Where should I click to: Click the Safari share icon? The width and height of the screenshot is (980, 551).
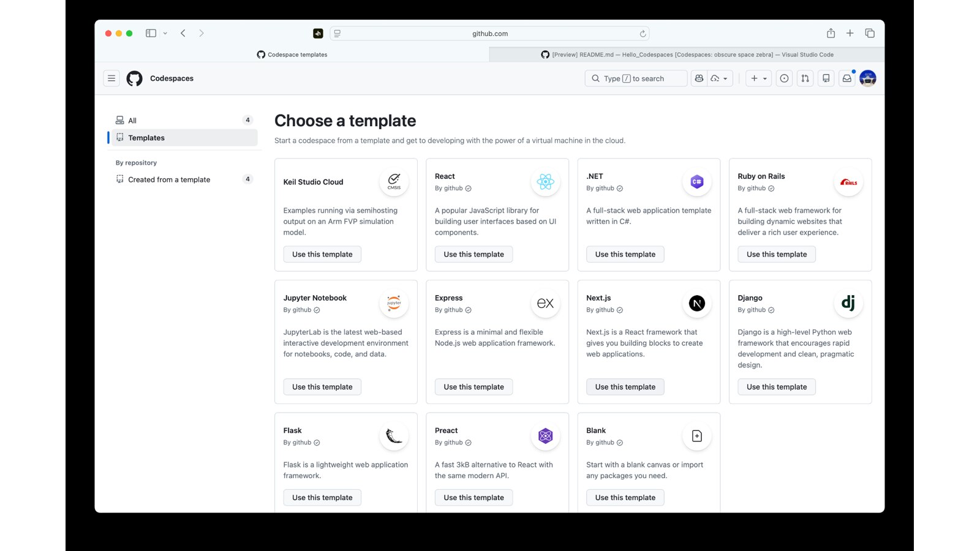831,33
